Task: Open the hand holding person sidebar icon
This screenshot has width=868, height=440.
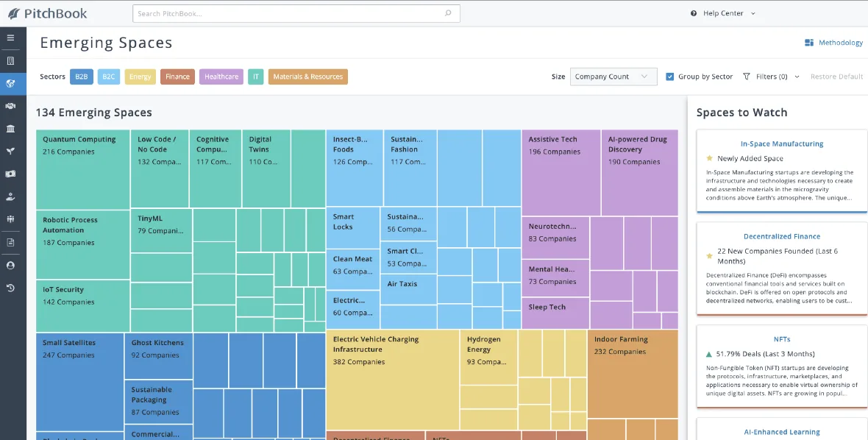Action: click(x=10, y=196)
